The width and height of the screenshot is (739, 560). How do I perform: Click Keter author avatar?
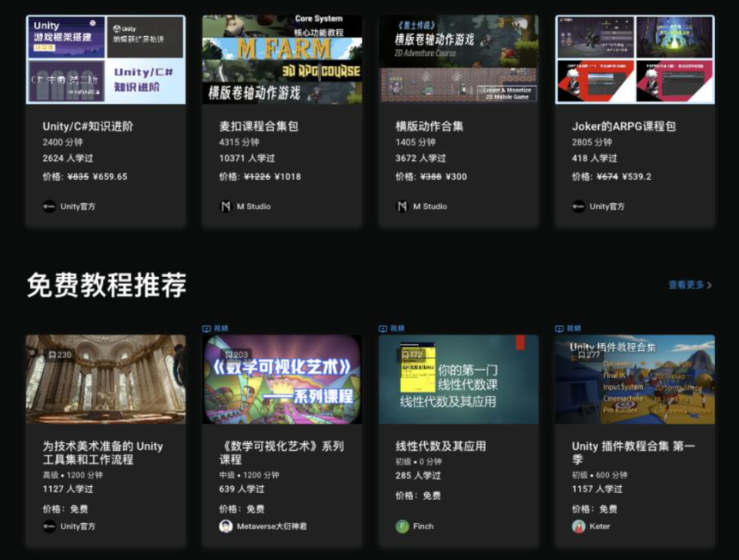[x=578, y=526]
